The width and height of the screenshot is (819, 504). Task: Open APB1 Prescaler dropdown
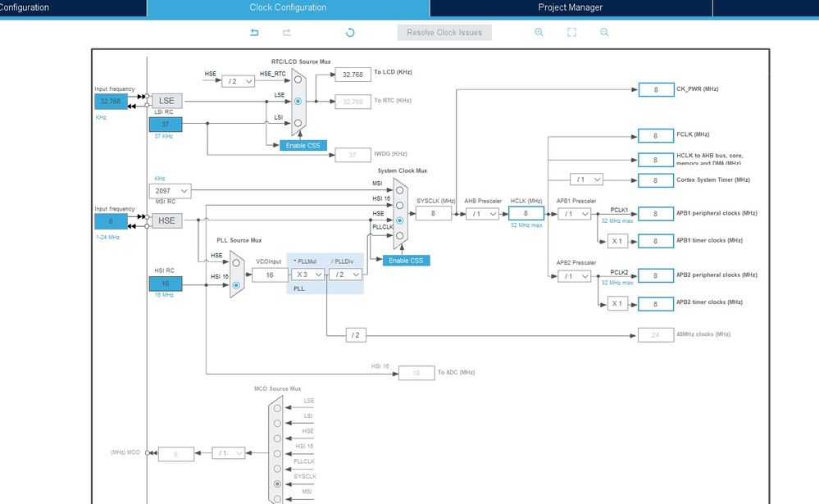pyautogui.click(x=574, y=214)
